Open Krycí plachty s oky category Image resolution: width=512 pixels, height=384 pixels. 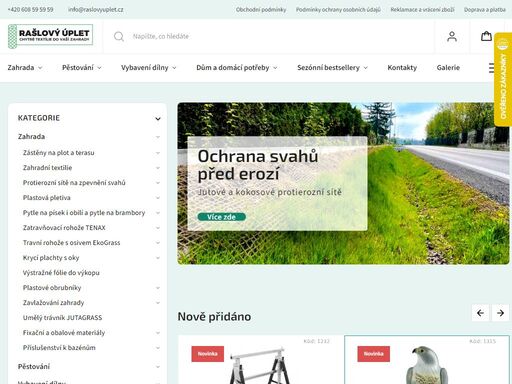51,258
